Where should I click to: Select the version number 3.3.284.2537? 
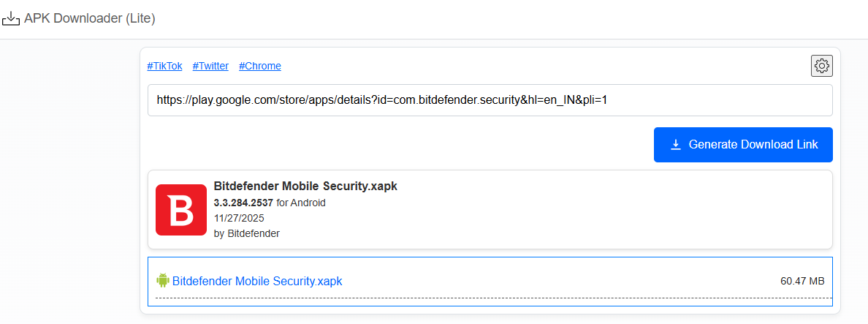pos(243,203)
